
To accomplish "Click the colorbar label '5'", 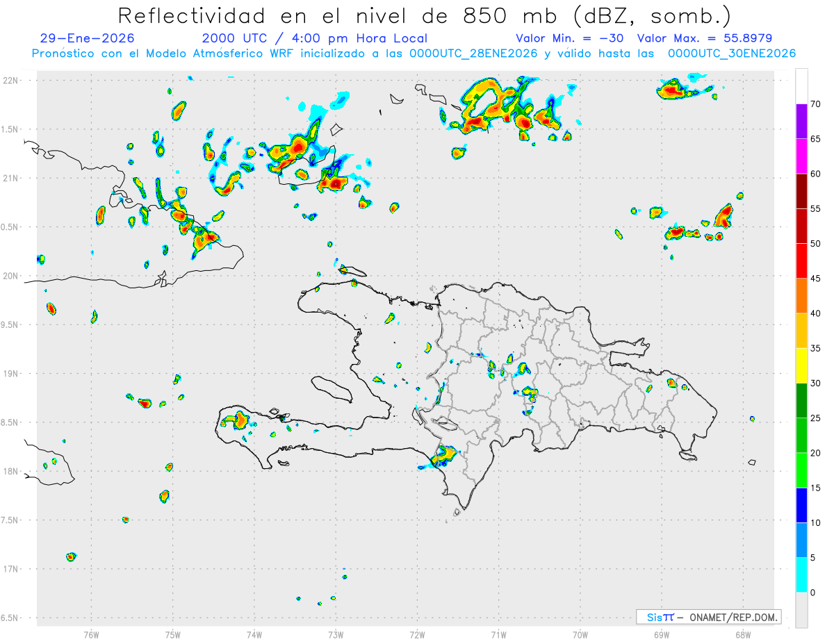I will [x=812, y=558].
